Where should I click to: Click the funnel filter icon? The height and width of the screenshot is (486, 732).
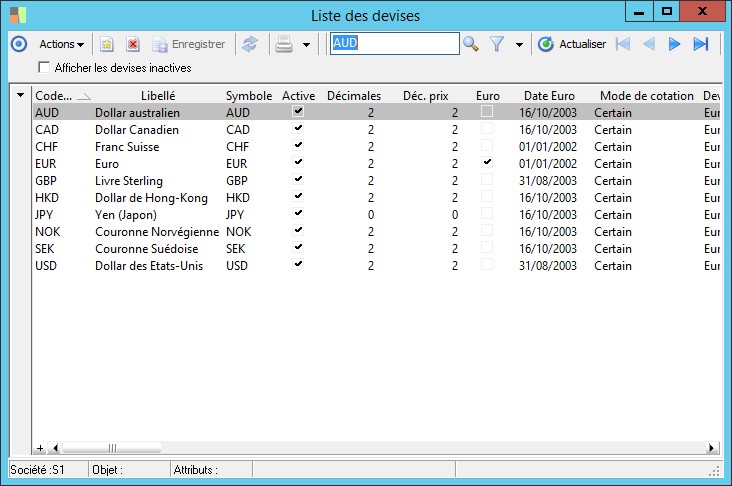click(x=497, y=44)
